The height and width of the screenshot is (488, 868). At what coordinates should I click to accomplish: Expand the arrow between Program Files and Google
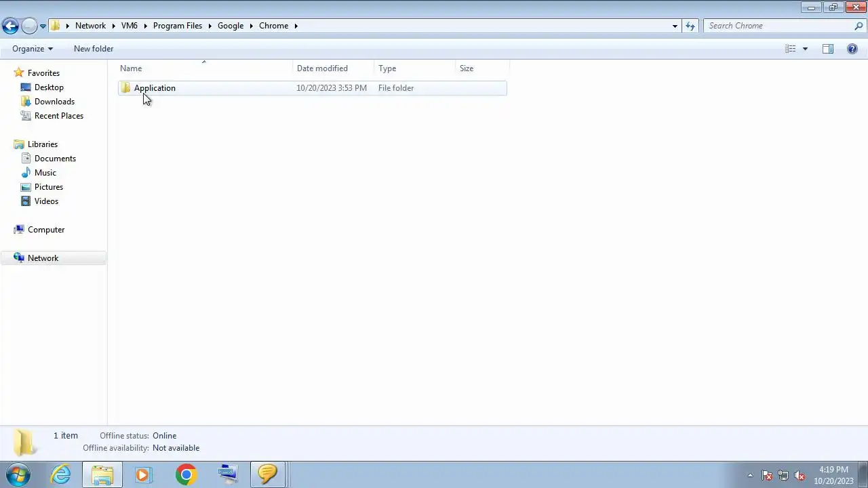coord(210,26)
